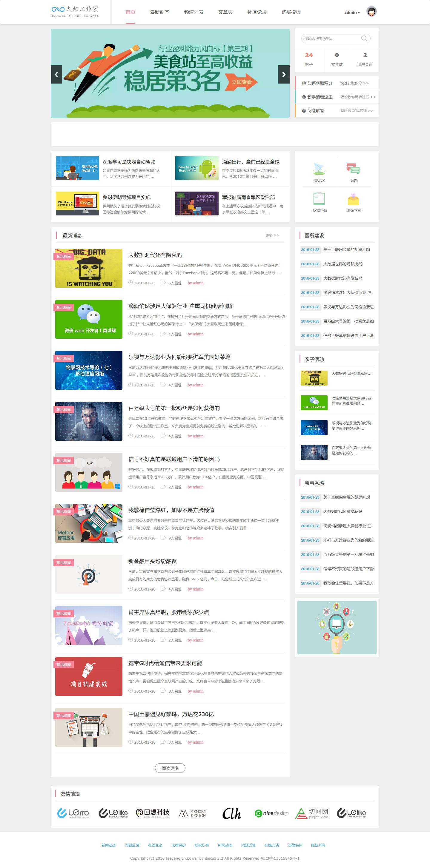
Task: Visit the Clh friend link logo
Action: pyautogui.click(x=231, y=813)
